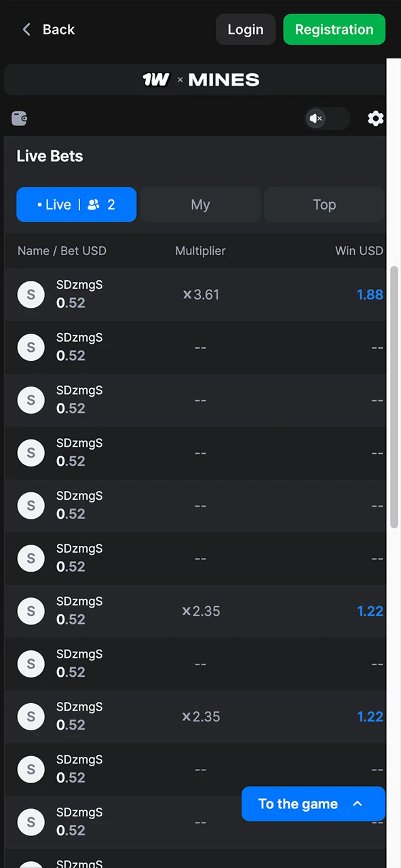Image resolution: width=401 pixels, height=868 pixels.
Task: Click the Login button
Action: tap(246, 29)
